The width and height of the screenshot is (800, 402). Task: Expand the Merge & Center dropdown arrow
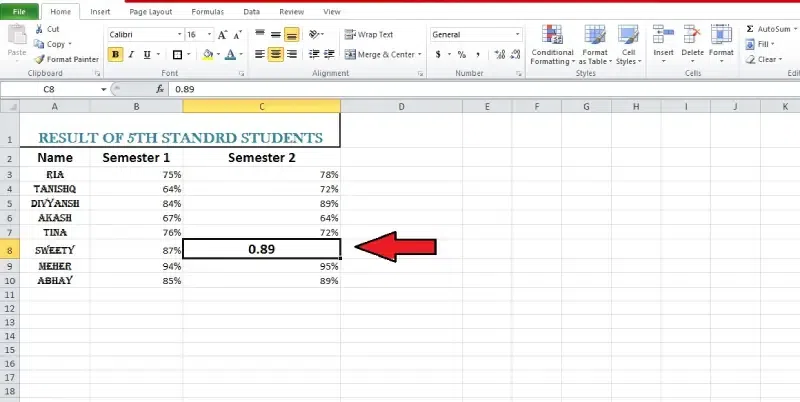pos(420,54)
